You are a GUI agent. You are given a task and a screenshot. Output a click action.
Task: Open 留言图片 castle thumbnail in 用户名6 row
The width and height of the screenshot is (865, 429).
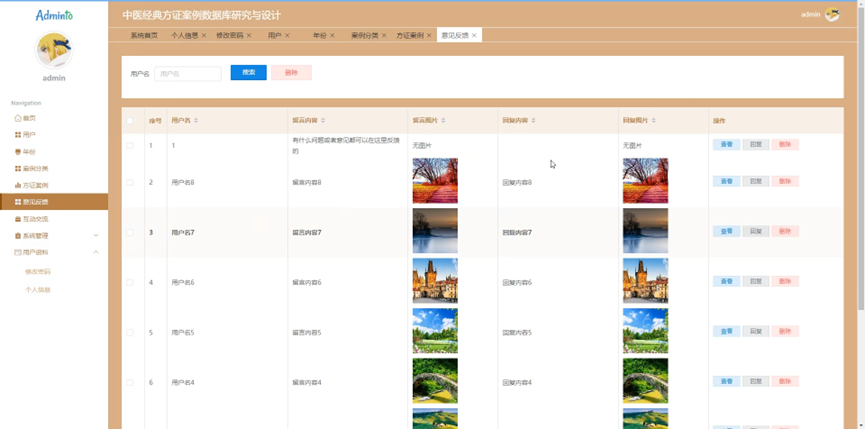click(x=435, y=281)
